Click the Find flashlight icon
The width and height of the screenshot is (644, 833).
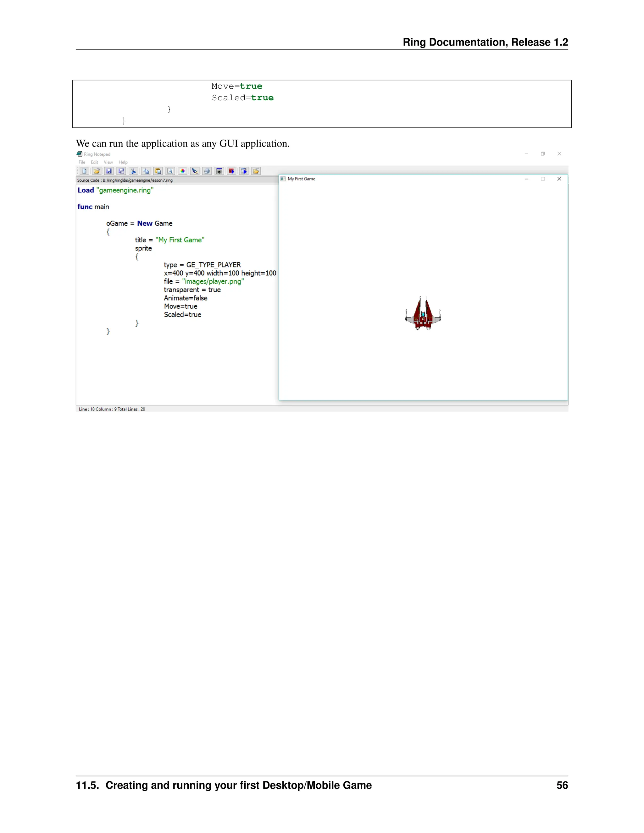[x=195, y=171]
